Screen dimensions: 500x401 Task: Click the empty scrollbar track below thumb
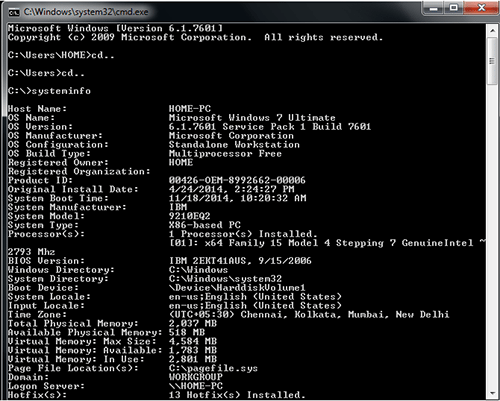(x=493, y=236)
